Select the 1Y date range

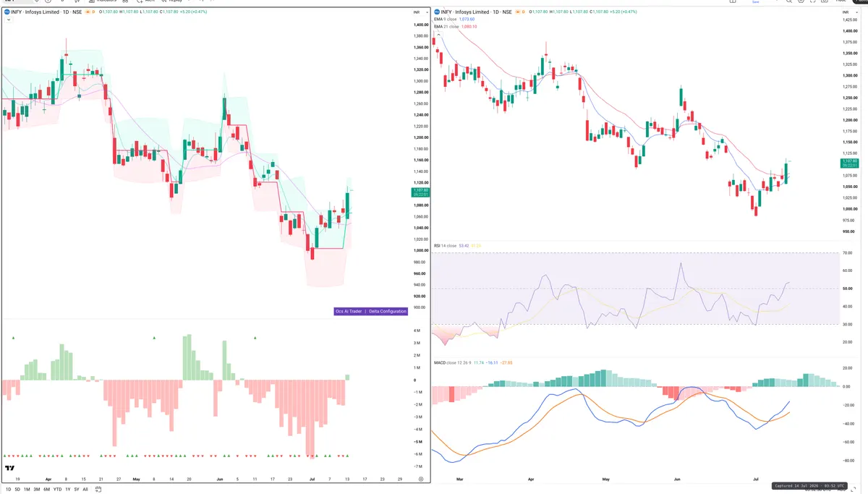[x=68, y=489]
